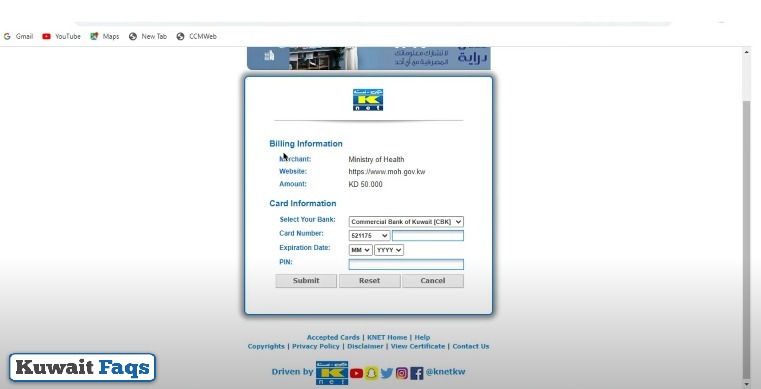761x389 pixels.
Task: Click the KNET logo beside Driven by
Action: [332, 373]
